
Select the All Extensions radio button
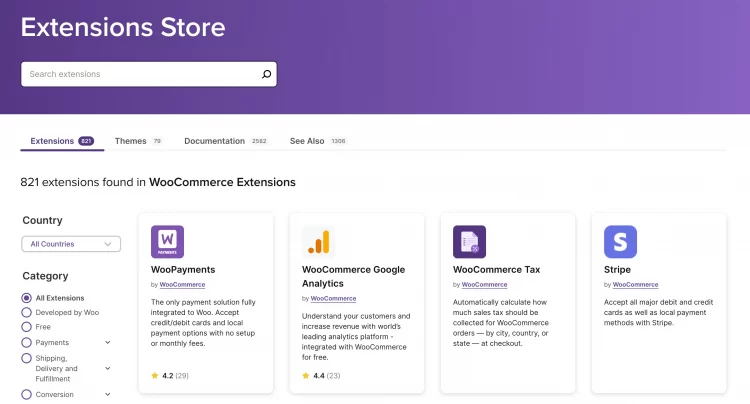(26, 298)
